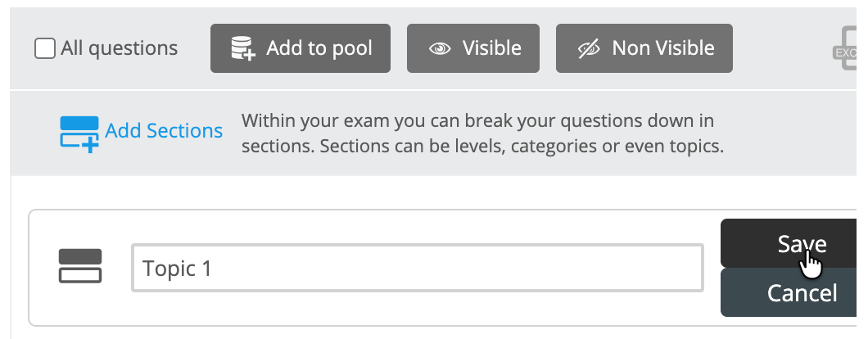Click the sections description paragraph
The image size is (868, 339).
coord(483,135)
